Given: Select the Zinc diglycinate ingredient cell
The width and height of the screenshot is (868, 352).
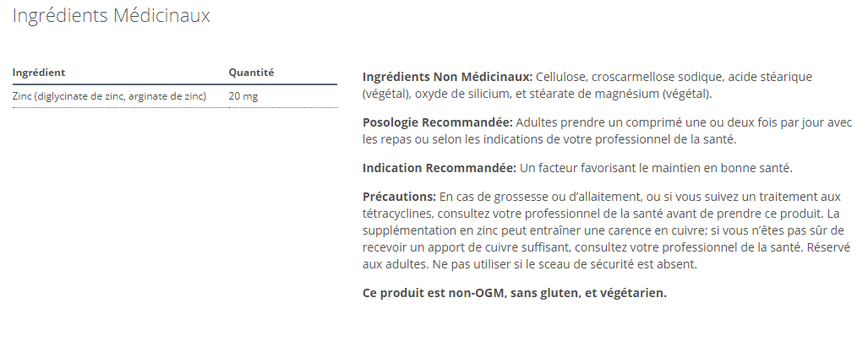Looking at the screenshot, I should (x=110, y=96).
